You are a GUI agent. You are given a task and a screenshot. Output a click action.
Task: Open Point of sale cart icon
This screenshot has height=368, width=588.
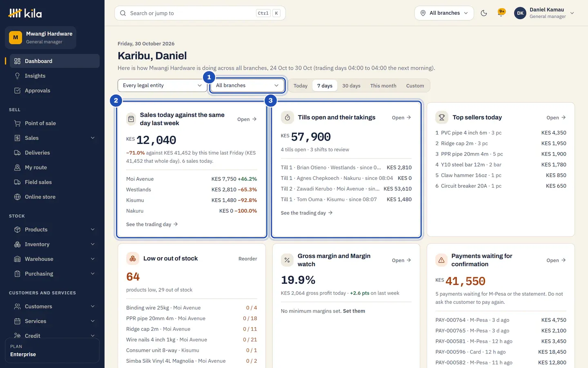17,123
